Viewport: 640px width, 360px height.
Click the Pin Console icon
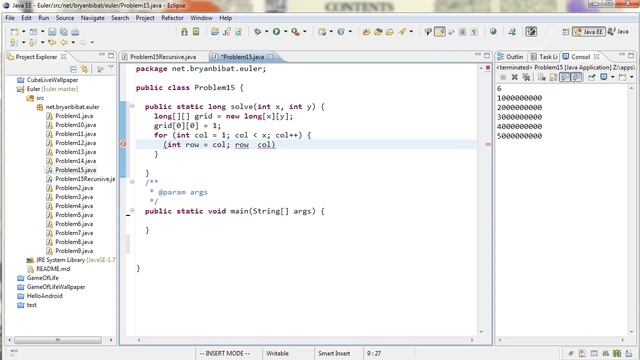[591, 77]
